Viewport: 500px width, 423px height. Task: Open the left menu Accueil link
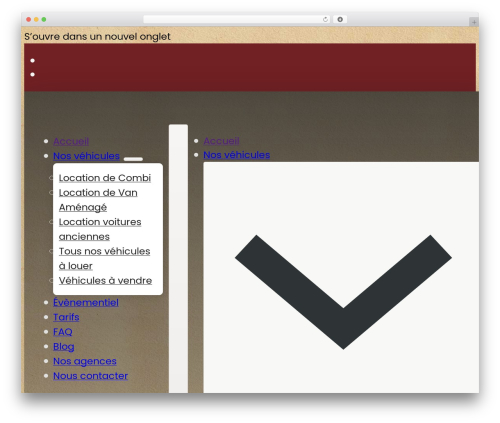point(71,141)
